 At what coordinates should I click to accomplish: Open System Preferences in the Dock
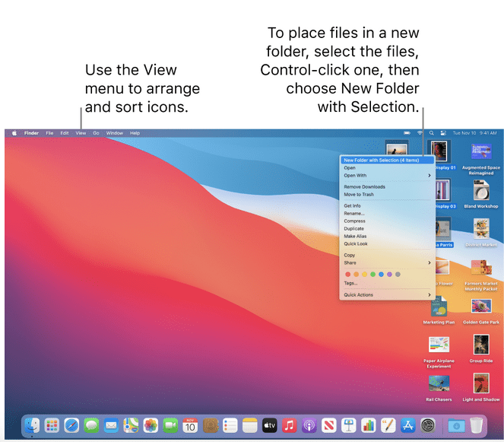[x=428, y=426]
